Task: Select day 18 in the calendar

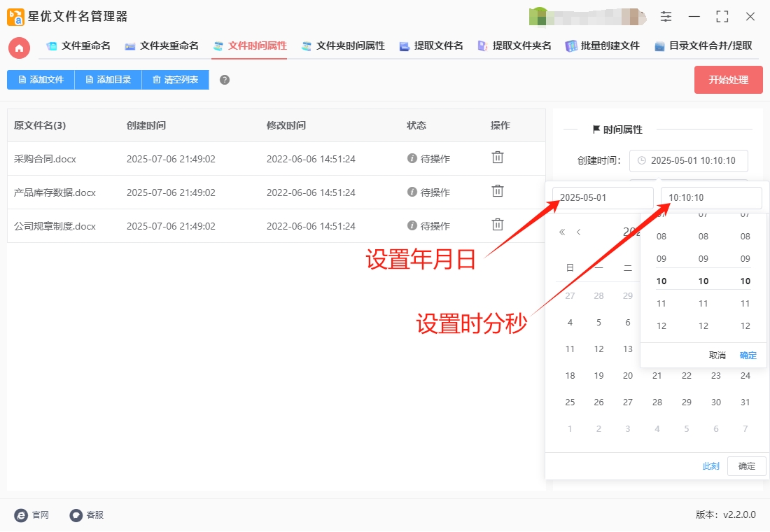Action: [x=570, y=376]
